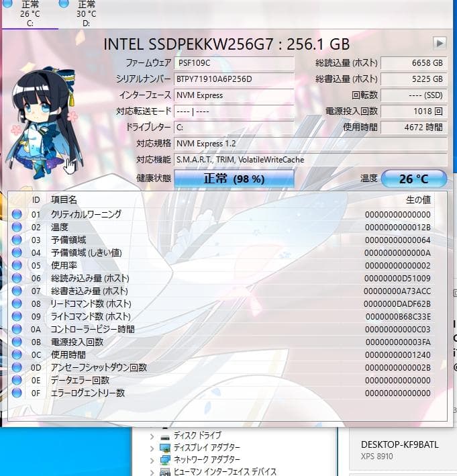Click the features field S.M.A.R.T., TRIM, VolatileWriteCache
Screen dimensions: 457x476
pyautogui.click(x=311, y=160)
